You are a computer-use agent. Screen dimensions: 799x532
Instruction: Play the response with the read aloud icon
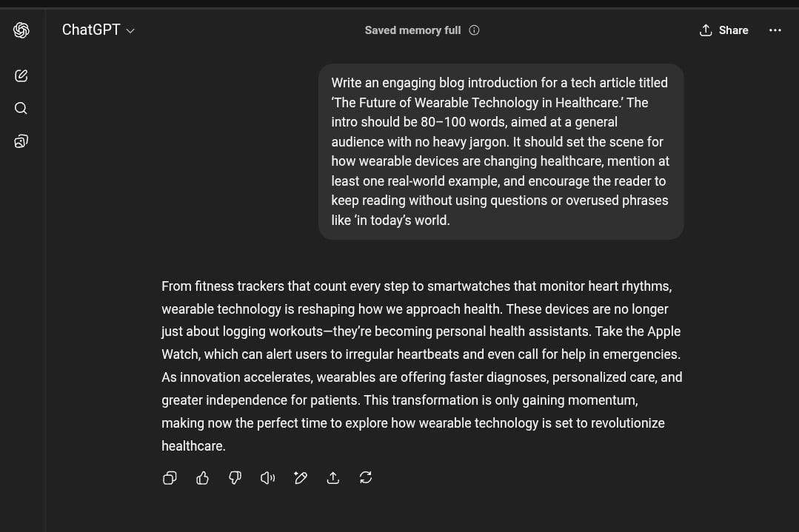[267, 477]
